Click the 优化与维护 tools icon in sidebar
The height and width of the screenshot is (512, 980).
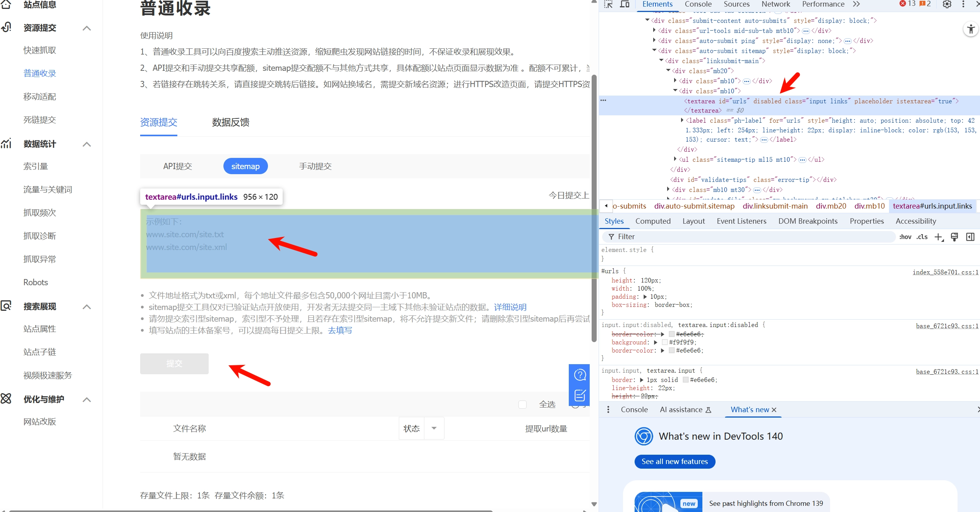coord(6,399)
